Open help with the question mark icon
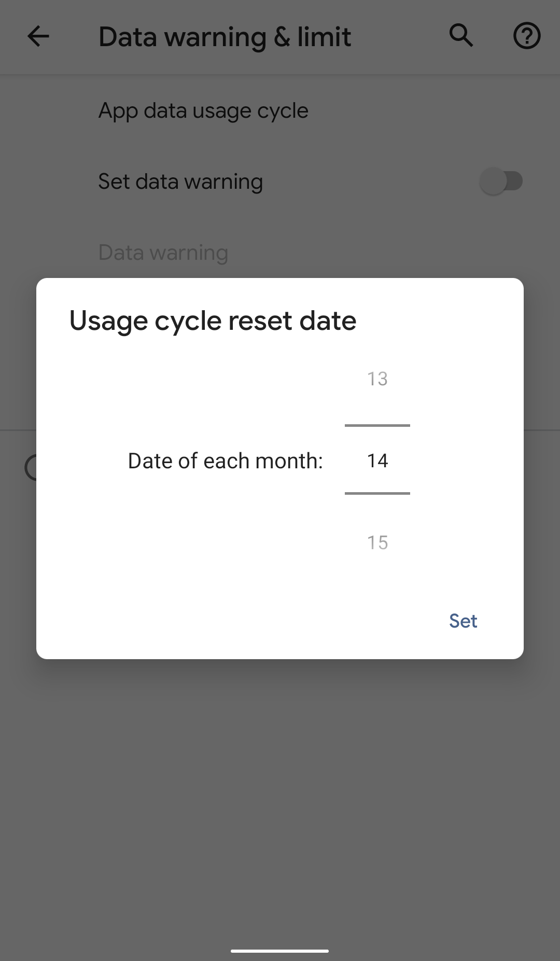This screenshot has width=560, height=961. click(x=527, y=36)
